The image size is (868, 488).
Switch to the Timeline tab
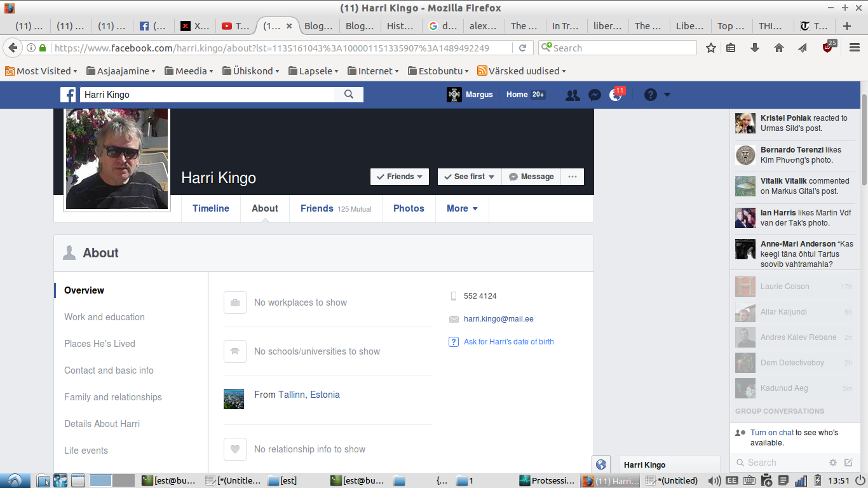211,208
